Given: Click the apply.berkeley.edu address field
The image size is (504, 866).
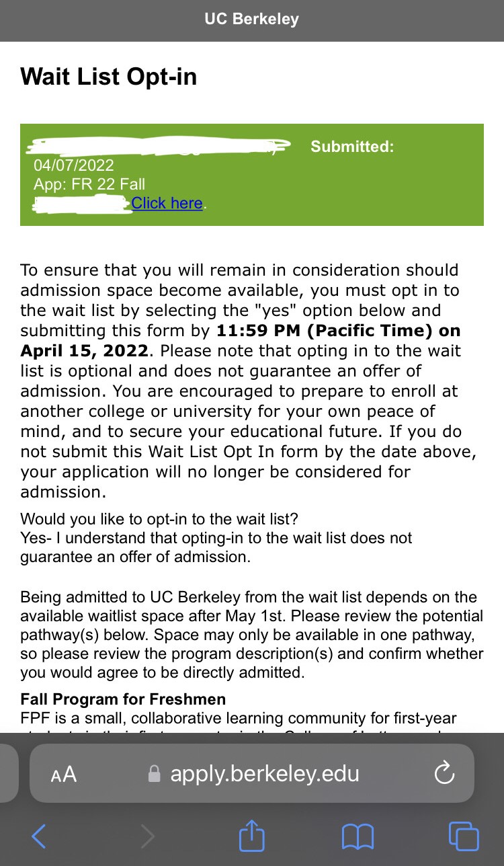Looking at the screenshot, I should click(264, 774).
